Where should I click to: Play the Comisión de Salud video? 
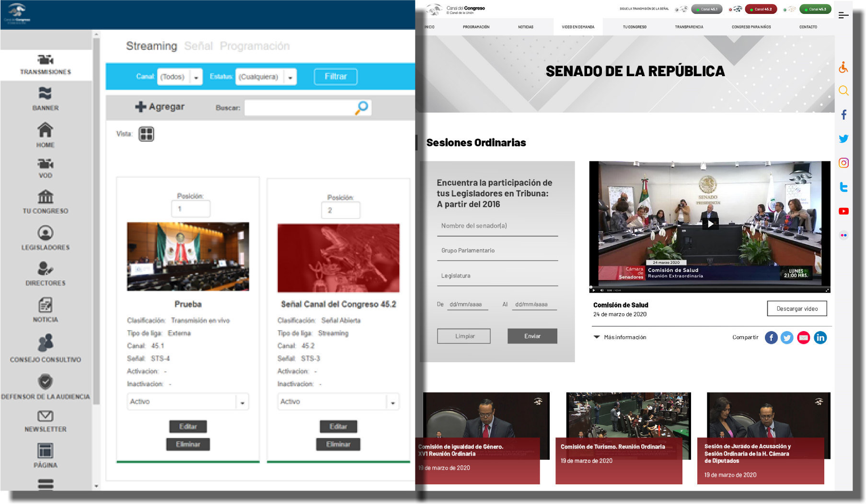coord(710,224)
